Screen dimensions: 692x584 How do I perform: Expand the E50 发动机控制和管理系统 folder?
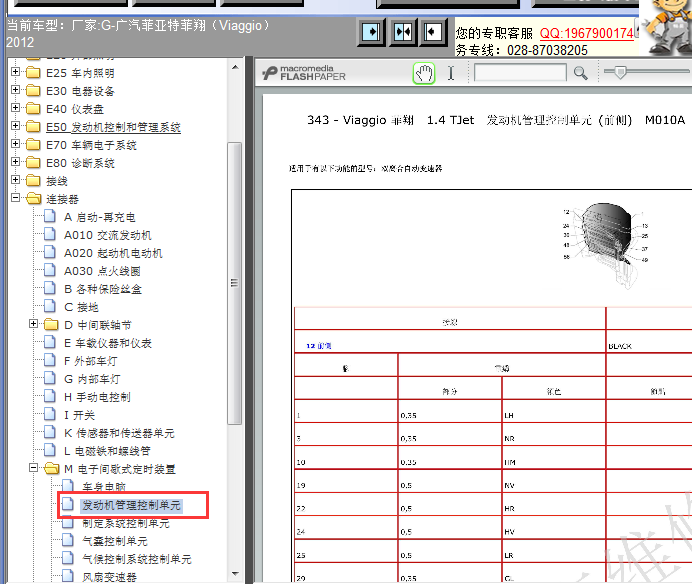click(15, 126)
